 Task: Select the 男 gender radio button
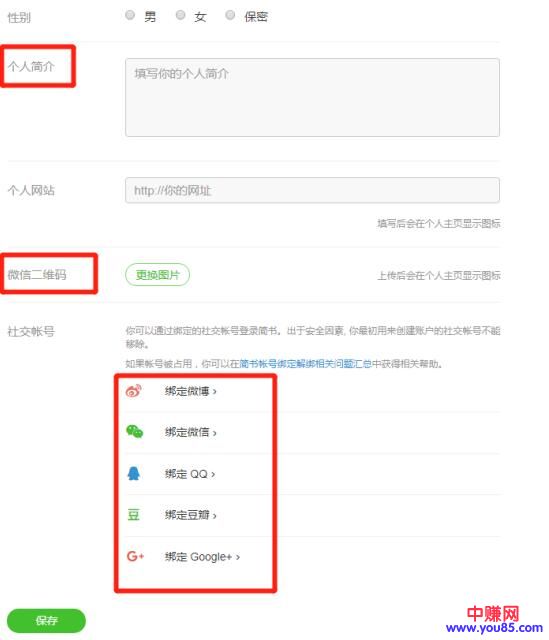tap(130, 15)
